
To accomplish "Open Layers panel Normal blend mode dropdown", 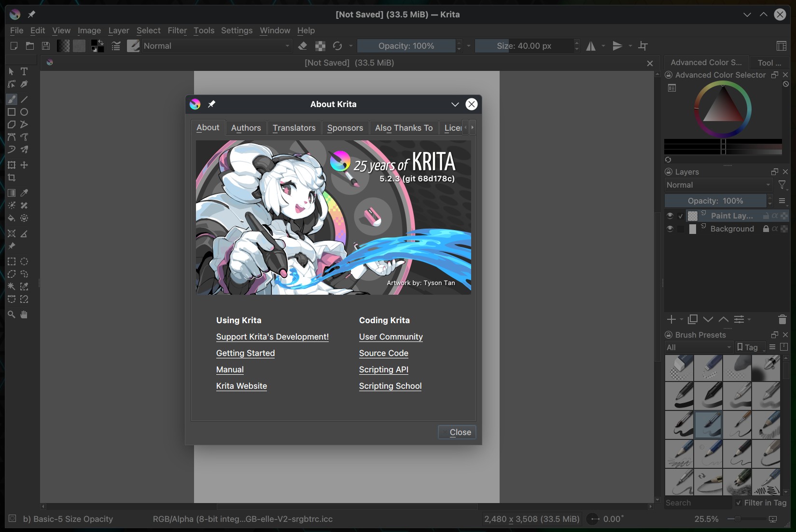I will tap(719, 185).
